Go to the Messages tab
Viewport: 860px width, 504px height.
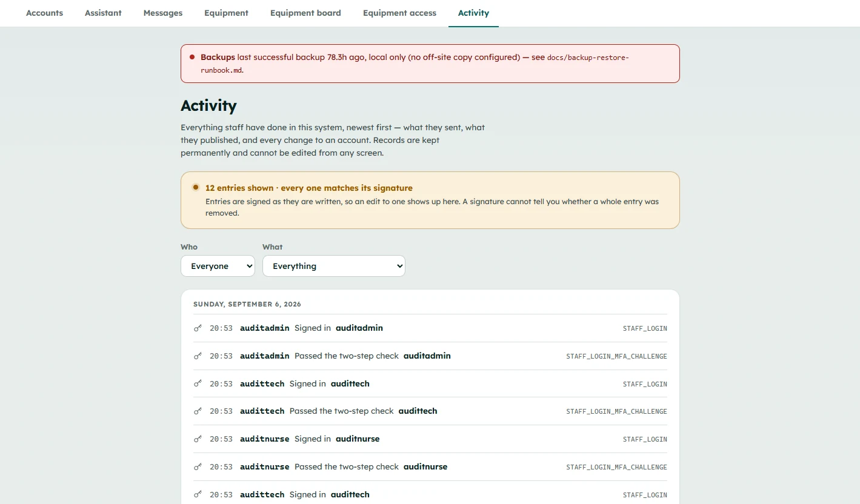(163, 13)
